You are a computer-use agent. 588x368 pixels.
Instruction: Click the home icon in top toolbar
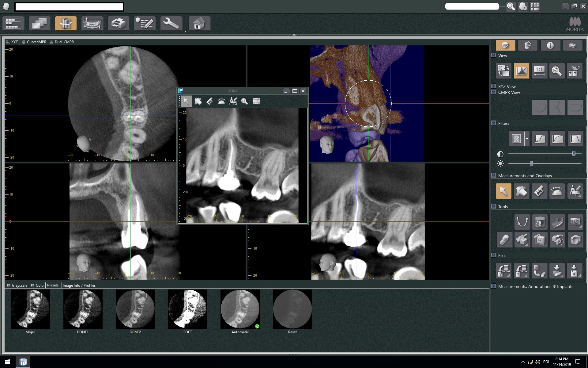click(x=199, y=23)
